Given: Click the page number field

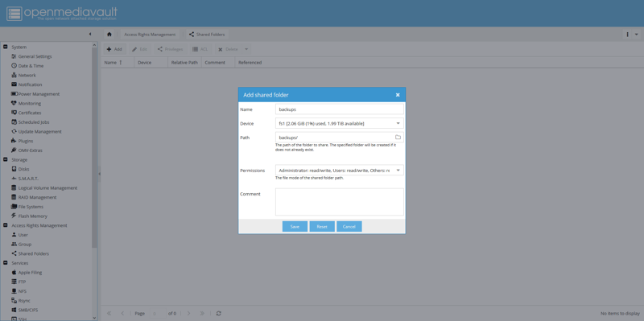Looking at the screenshot, I should tap(158, 313).
